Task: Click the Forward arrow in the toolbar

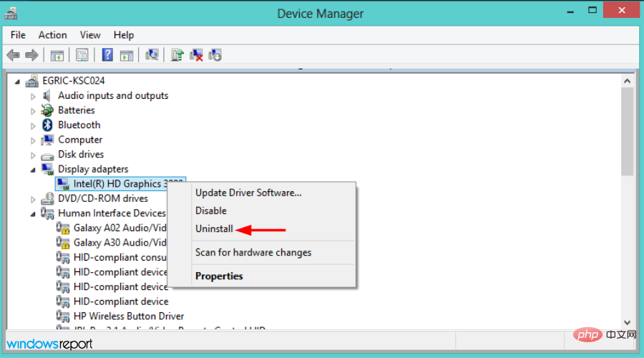Action: 31,55
